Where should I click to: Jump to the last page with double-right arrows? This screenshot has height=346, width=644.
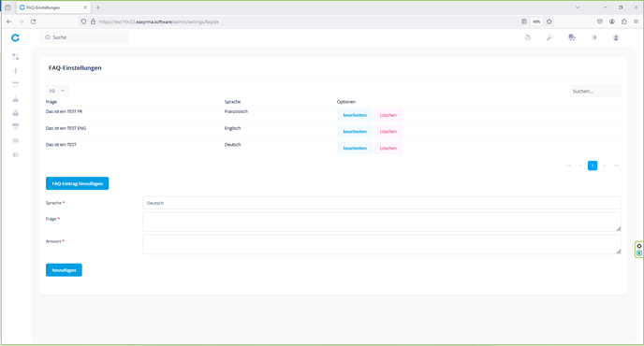(x=617, y=166)
